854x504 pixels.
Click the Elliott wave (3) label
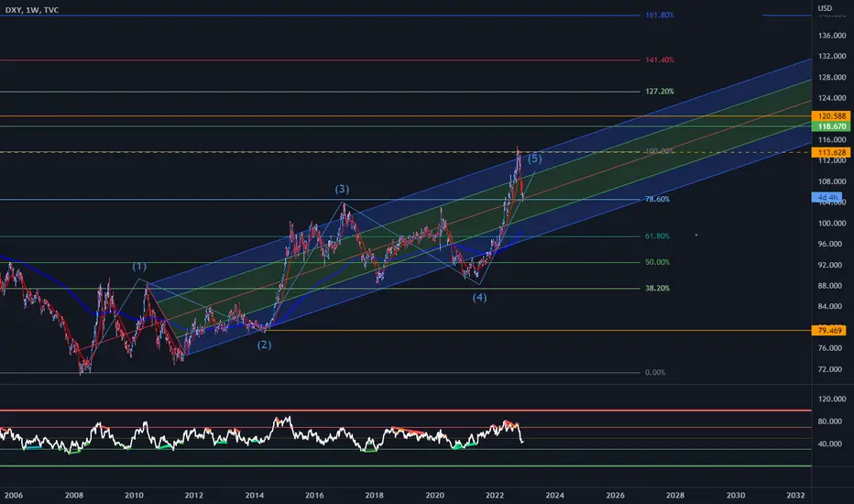click(x=342, y=189)
